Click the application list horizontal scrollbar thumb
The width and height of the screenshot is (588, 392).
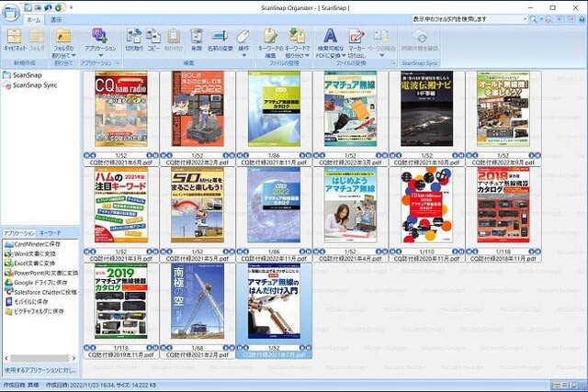point(40,358)
